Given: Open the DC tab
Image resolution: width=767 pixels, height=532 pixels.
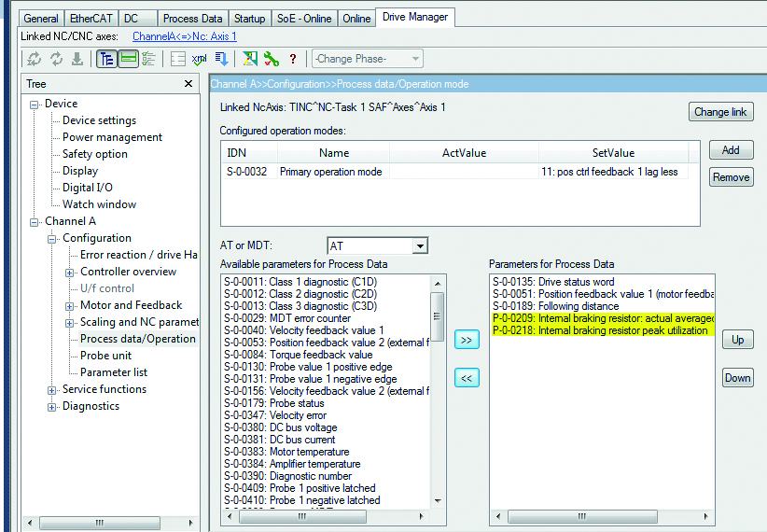Looking at the screenshot, I should coord(138,19).
